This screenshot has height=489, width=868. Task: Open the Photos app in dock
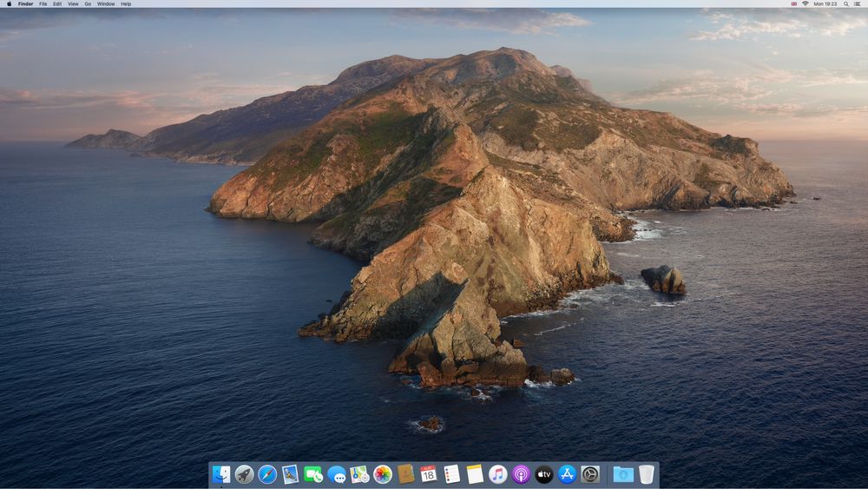coord(383,474)
